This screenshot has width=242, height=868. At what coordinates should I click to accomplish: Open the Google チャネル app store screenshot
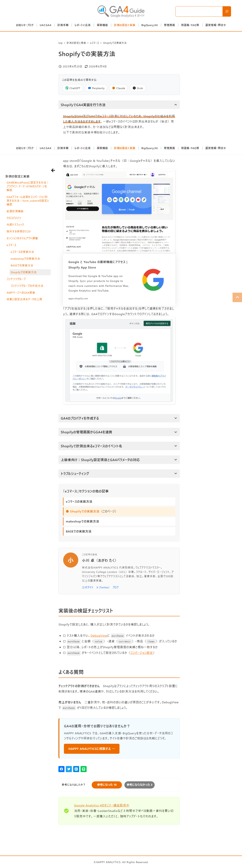(119, 211)
